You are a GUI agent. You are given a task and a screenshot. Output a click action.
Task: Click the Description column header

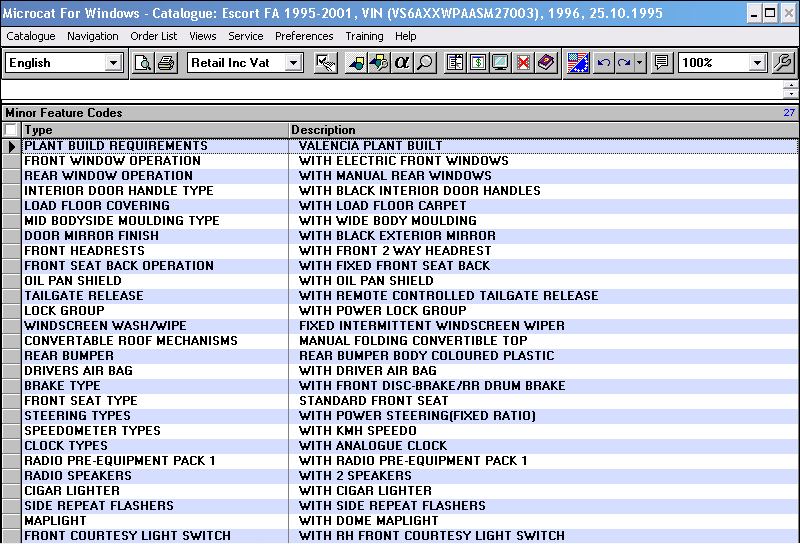323,130
